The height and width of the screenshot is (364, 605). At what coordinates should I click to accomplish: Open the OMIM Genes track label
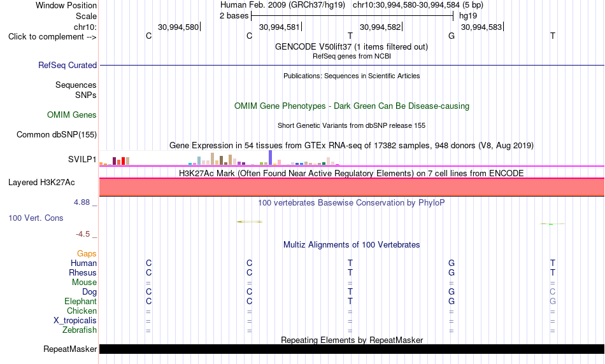point(71,115)
